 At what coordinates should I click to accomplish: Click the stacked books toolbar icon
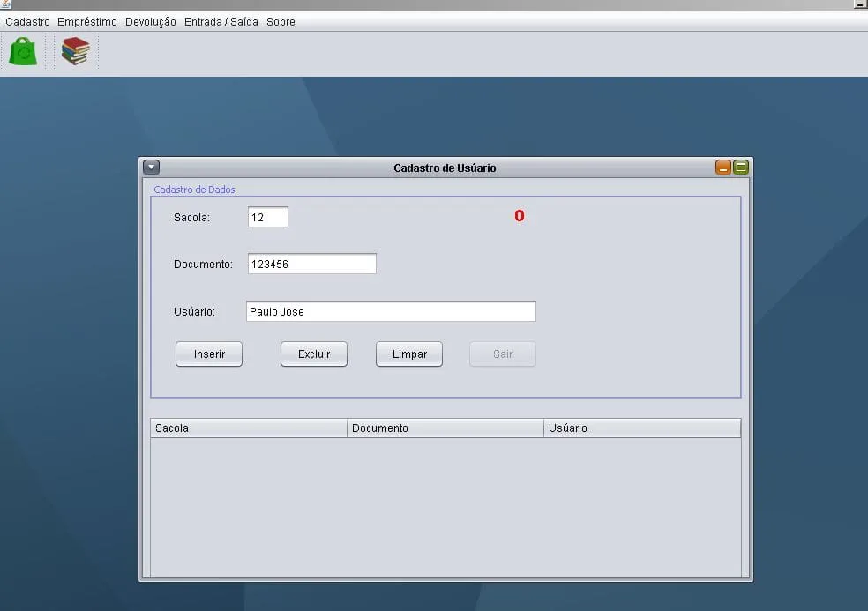pyautogui.click(x=76, y=51)
